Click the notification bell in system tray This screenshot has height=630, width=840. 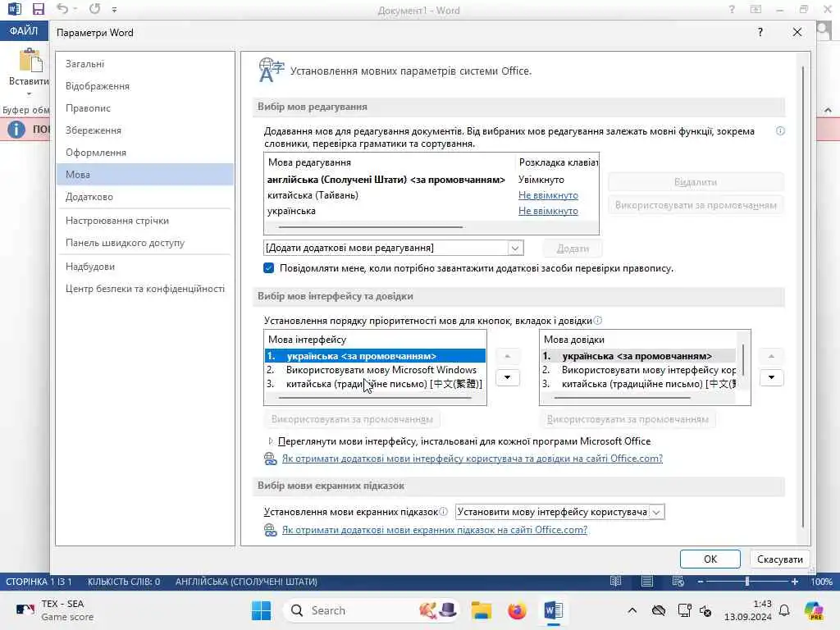coord(784,610)
